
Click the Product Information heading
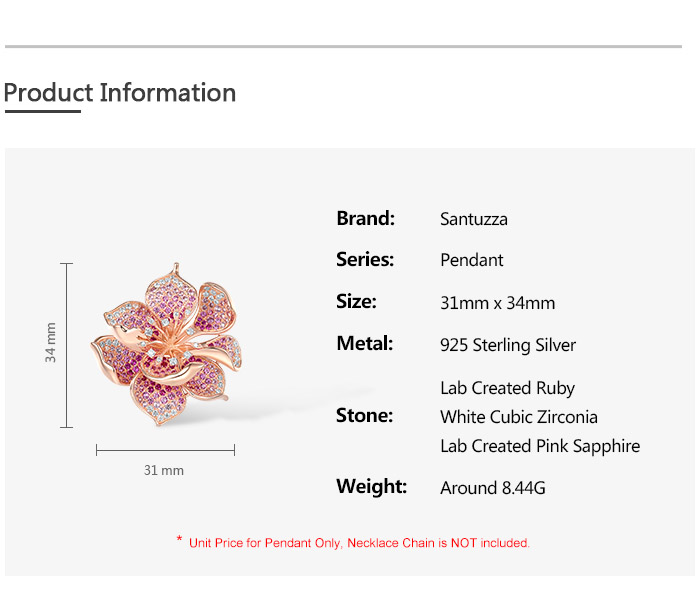click(x=120, y=93)
